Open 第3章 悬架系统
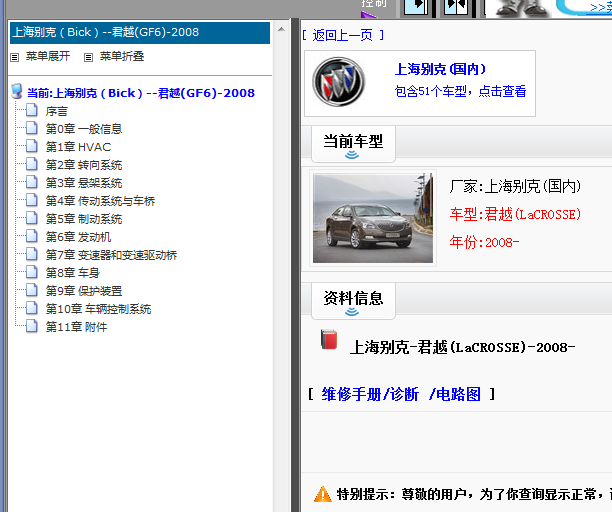Image resolution: width=612 pixels, height=512 pixels. (x=84, y=183)
